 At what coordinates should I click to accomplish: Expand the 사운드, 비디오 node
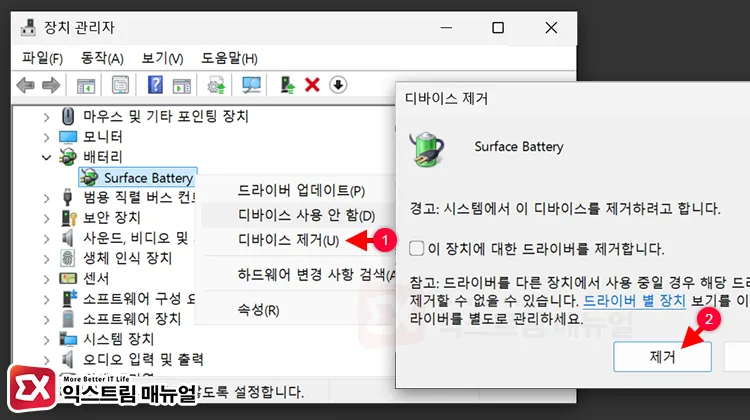[46, 238]
